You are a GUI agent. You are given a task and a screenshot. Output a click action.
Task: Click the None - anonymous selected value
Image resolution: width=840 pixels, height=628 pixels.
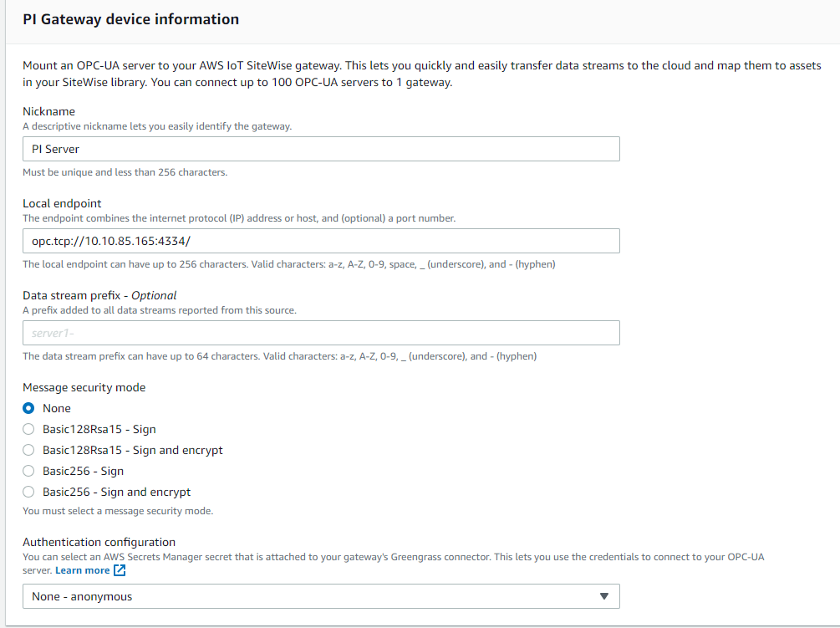tap(82, 596)
